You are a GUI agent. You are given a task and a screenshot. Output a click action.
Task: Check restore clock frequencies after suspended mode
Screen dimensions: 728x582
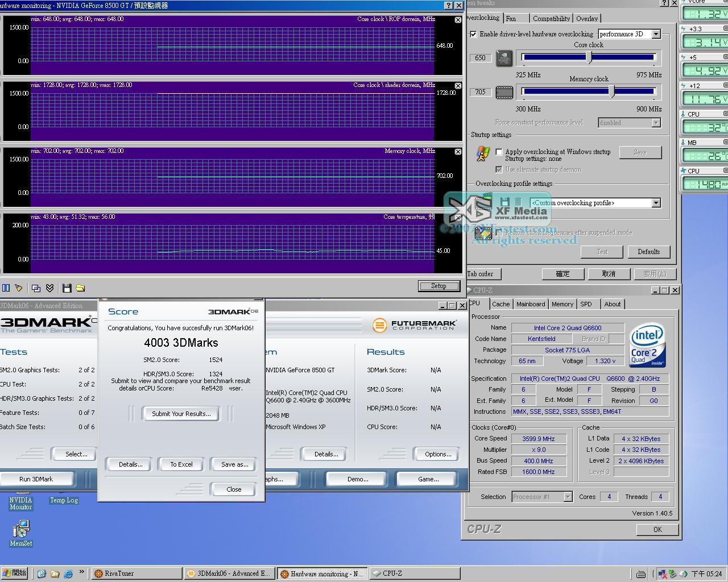tap(499, 232)
